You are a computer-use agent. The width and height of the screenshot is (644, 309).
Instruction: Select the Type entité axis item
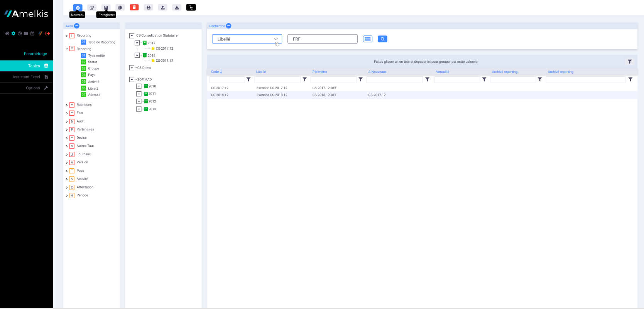coord(96,56)
